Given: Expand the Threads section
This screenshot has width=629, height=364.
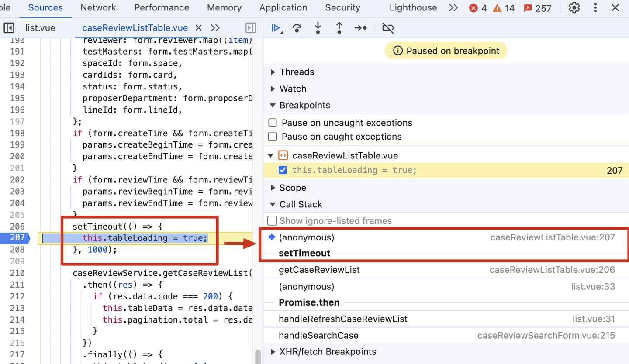Looking at the screenshot, I should point(273,72).
